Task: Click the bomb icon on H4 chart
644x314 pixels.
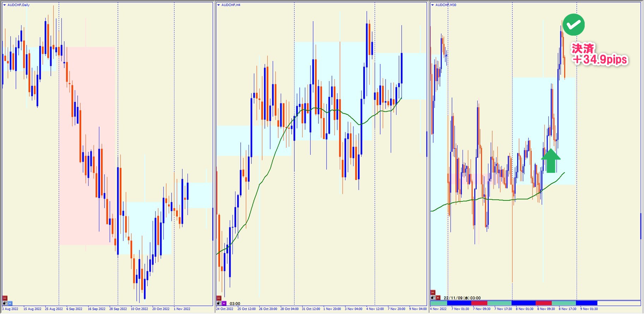Action: click(x=219, y=303)
